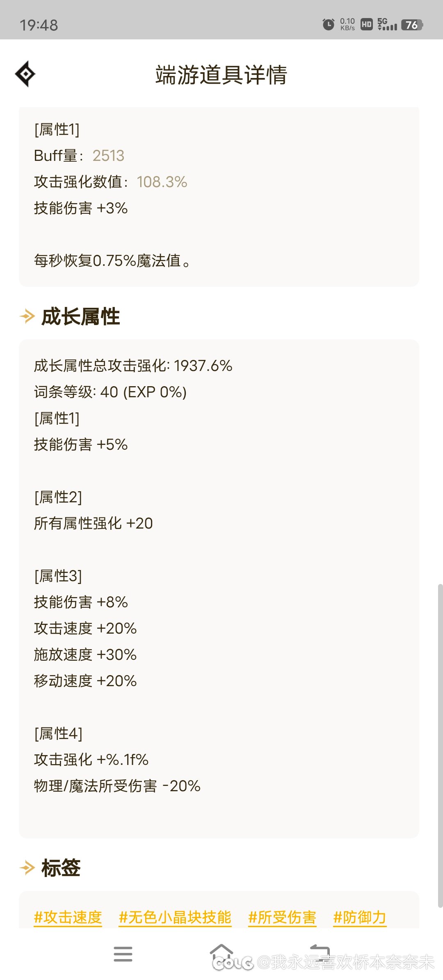Open the #攻击速度 tag link
The image size is (443, 980).
pos(68,917)
